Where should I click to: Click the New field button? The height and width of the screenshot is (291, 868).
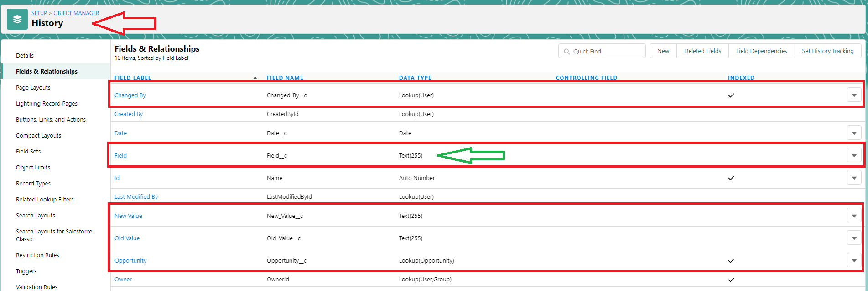click(663, 51)
